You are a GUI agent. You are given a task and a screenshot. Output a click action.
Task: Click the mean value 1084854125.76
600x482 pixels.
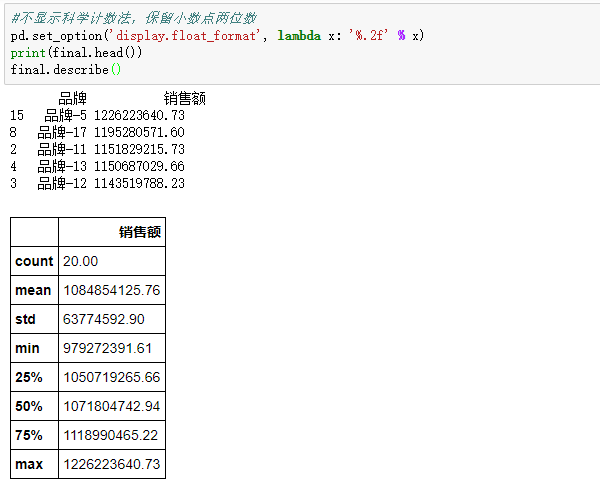click(x=112, y=290)
